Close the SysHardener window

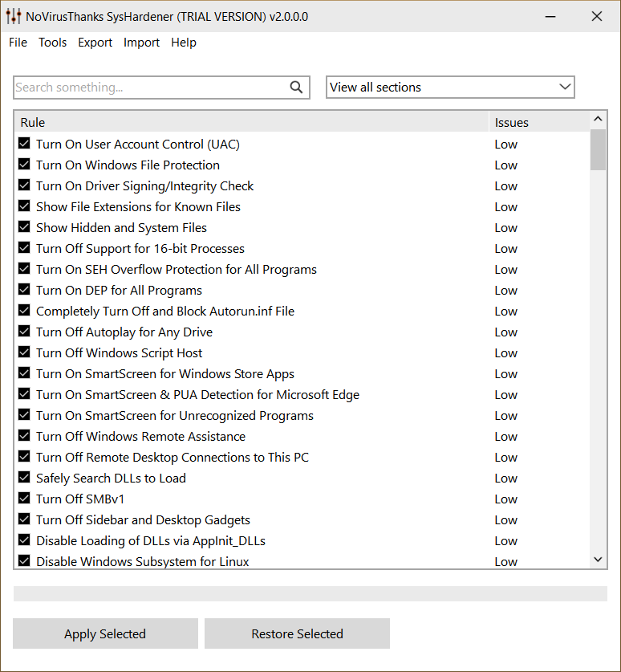(596, 16)
